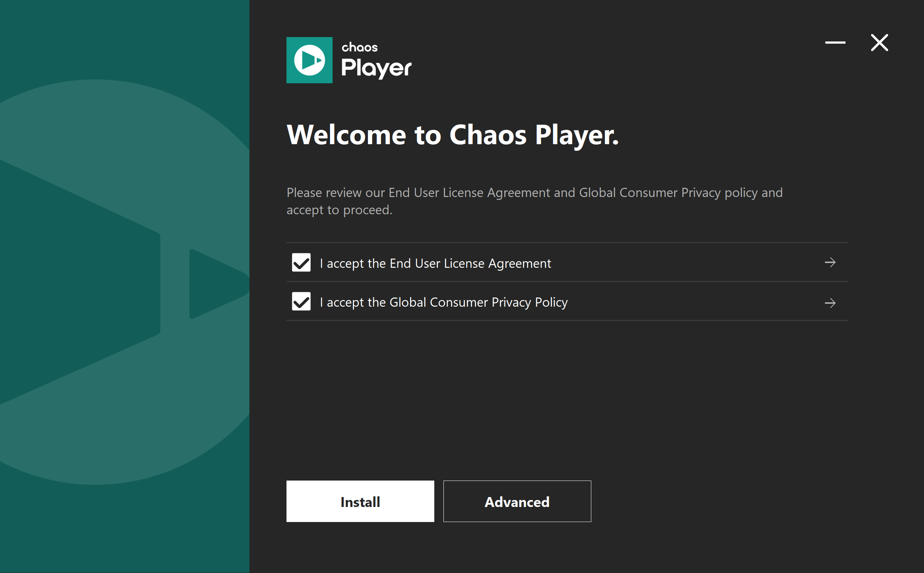Image resolution: width=924 pixels, height=573 pixels.
Task: Open Global Consumer Privacy Policy arrow
Action: tap(830, 303)
